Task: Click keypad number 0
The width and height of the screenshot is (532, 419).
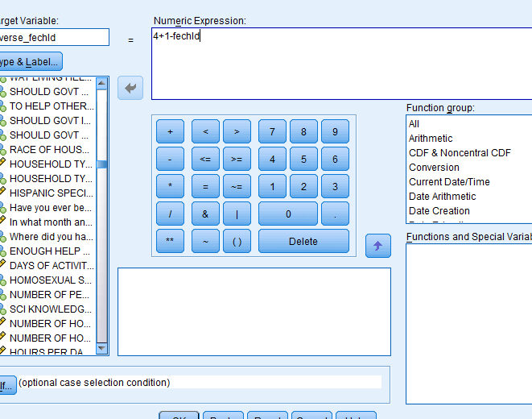Action: pyautogui.click(x=288, y=214)
